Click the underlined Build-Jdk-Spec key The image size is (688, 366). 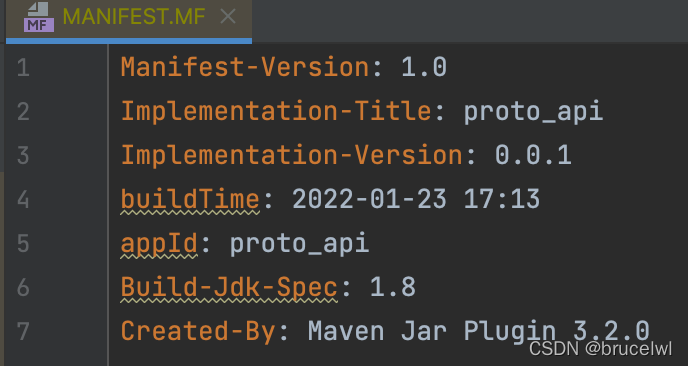coord(229,288)
